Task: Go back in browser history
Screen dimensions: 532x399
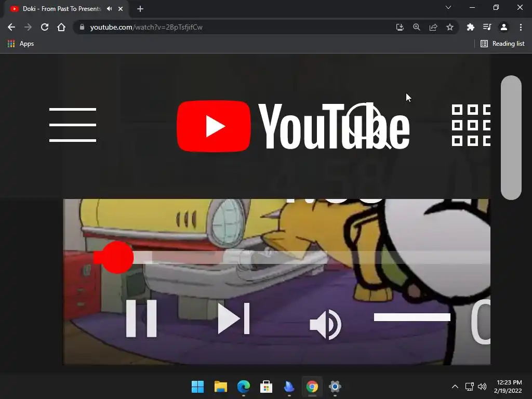Action: pos(11,27)
